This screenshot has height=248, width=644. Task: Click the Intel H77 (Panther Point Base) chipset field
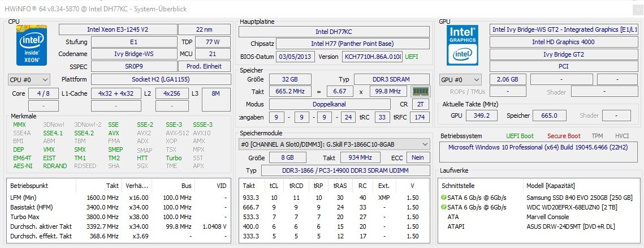352,44
